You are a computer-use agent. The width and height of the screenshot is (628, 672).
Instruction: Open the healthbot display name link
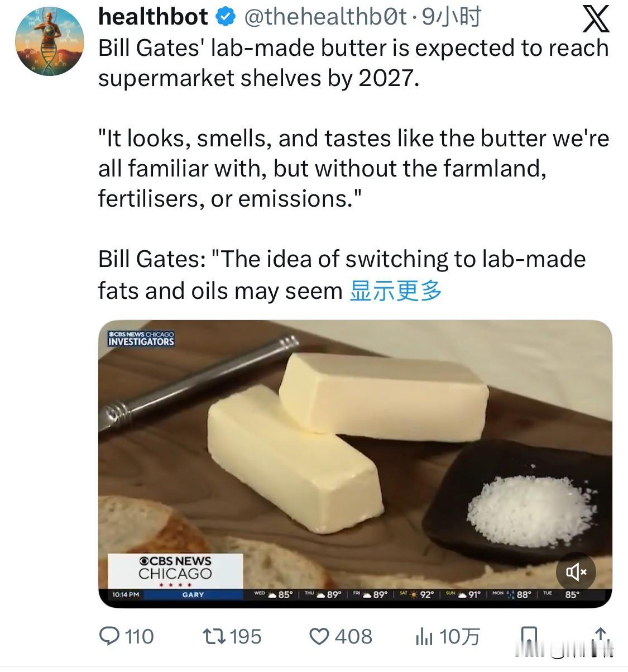(x=153, y=17)
